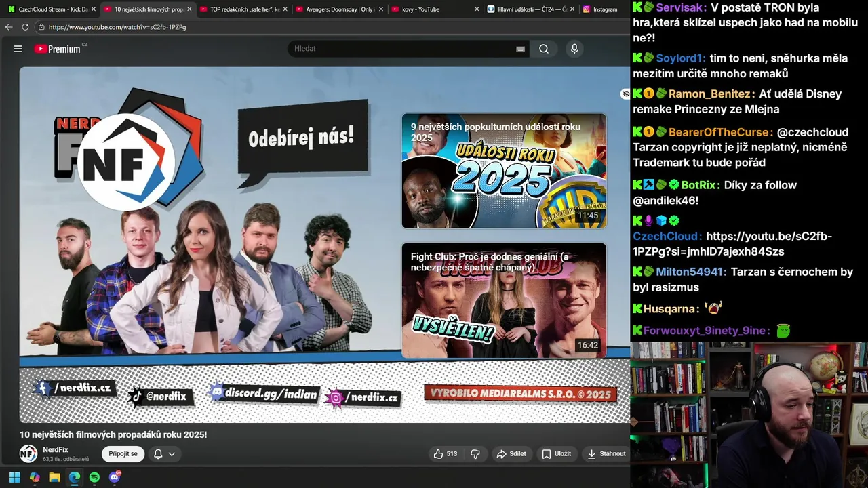Expand the notification preferences chevron
Screen dimensions: 868x488
click(x=172, y=454)
